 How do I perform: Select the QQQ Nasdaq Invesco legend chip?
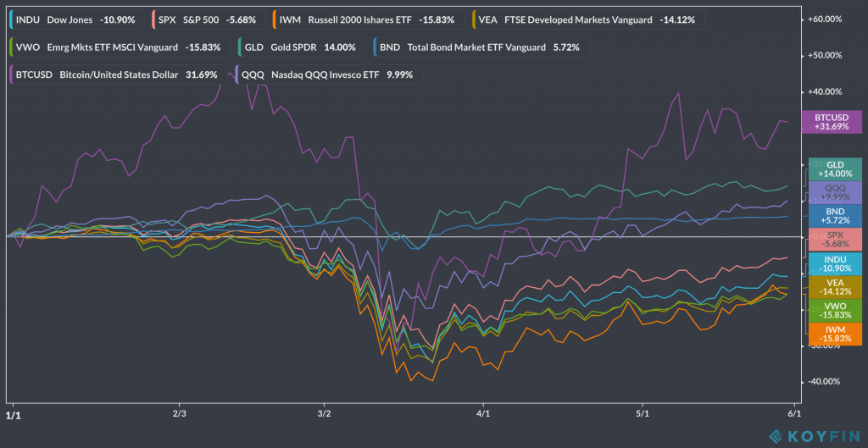pyautogui.click(x=330, y=75)
